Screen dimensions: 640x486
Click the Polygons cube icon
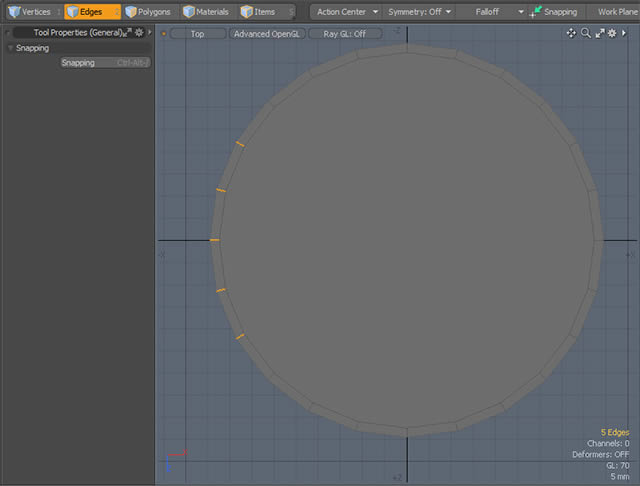131,12
